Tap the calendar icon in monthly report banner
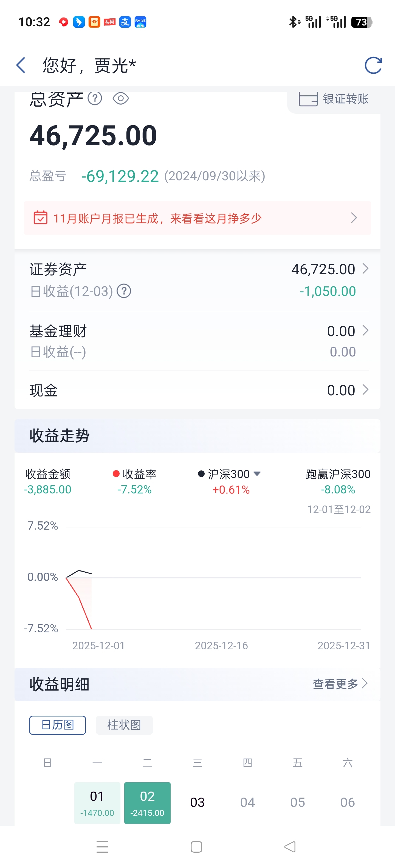 pos(41,218)
